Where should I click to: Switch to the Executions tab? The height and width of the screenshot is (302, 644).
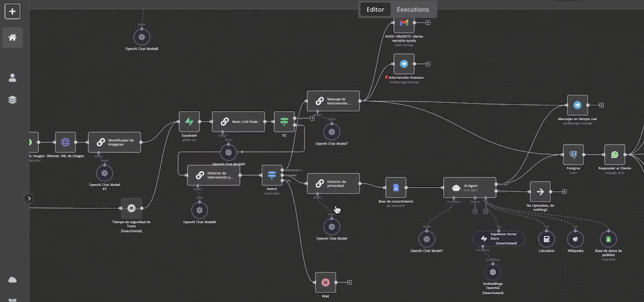[x=412, y=9]
